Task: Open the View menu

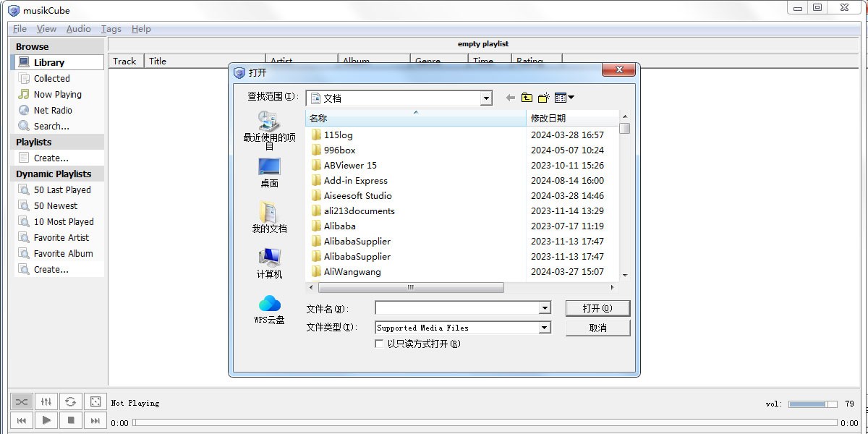Action: pos(46,29)
